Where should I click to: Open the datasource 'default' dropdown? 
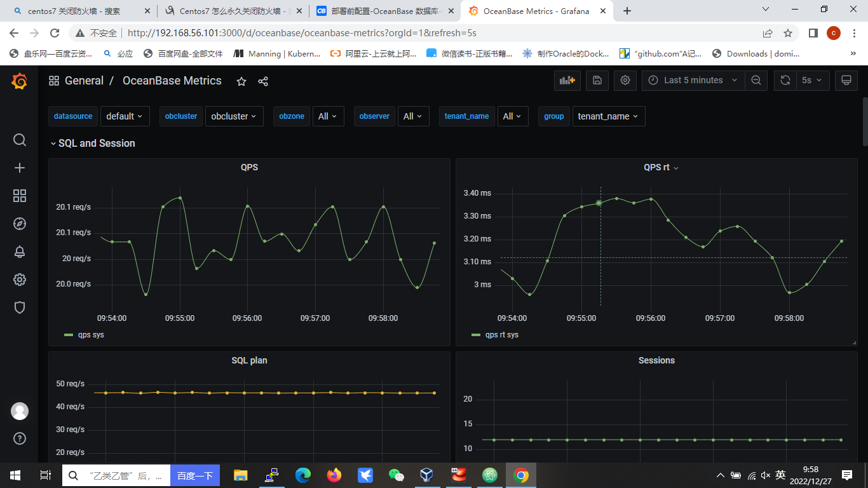tap(125, 116)
